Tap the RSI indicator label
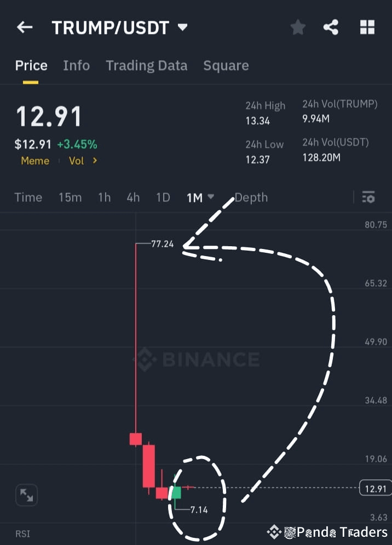392x545 pixels. click(22, 534)
